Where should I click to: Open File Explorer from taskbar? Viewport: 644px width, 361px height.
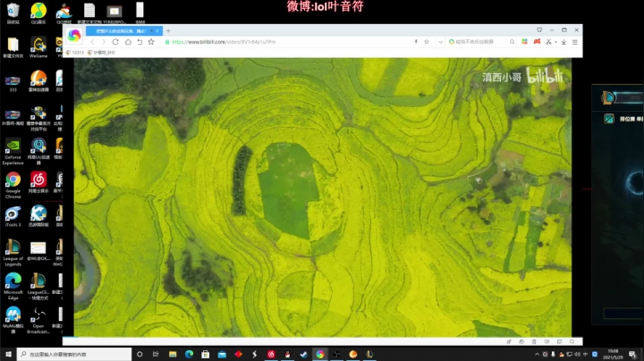pyautogui.click(x=173, y=354)
